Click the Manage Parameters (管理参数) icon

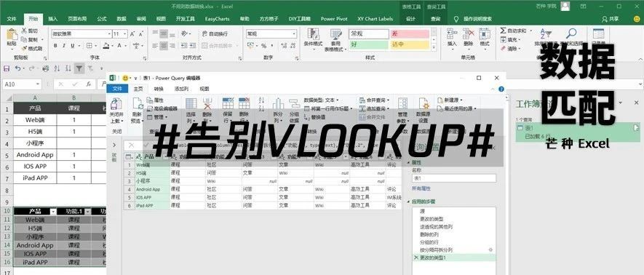402,111
